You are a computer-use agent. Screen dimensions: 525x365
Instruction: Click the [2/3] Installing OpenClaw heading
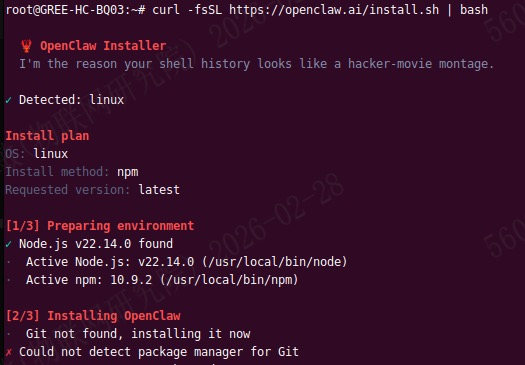pos(93,316)
